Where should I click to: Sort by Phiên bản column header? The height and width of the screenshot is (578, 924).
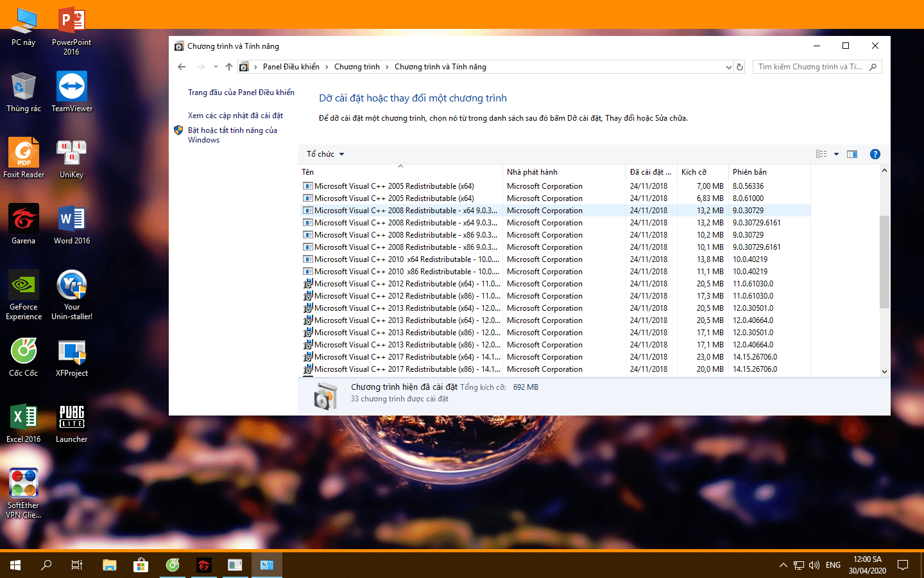pyautogui.click(x=769, y=172)
